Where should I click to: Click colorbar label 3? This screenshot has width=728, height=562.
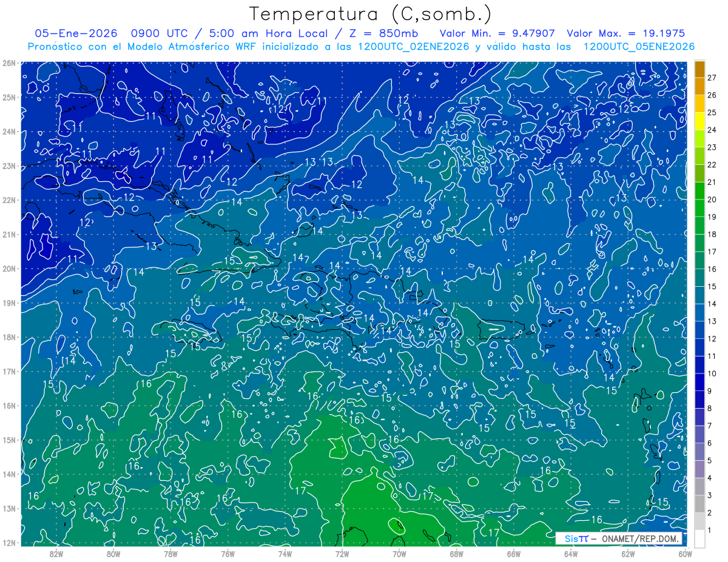[710, 495]
